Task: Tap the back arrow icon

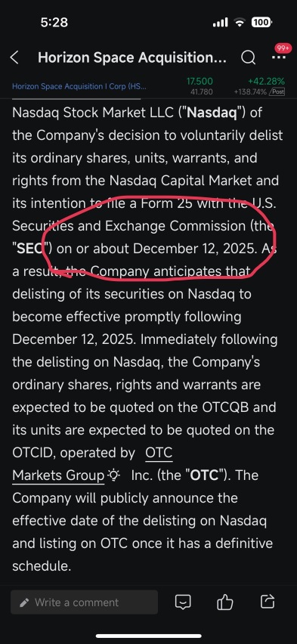Action: pos(14,58)
